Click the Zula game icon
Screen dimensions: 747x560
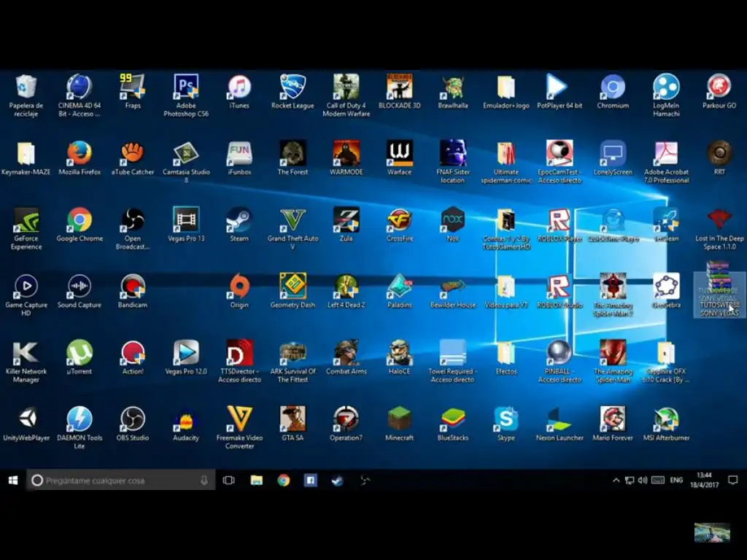(x=347, y=220)
